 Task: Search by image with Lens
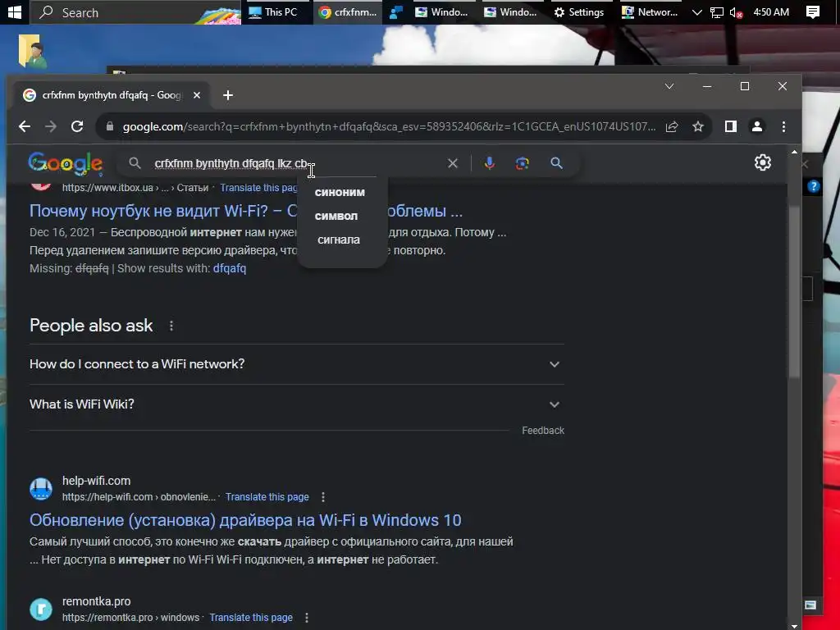[523, 163]
